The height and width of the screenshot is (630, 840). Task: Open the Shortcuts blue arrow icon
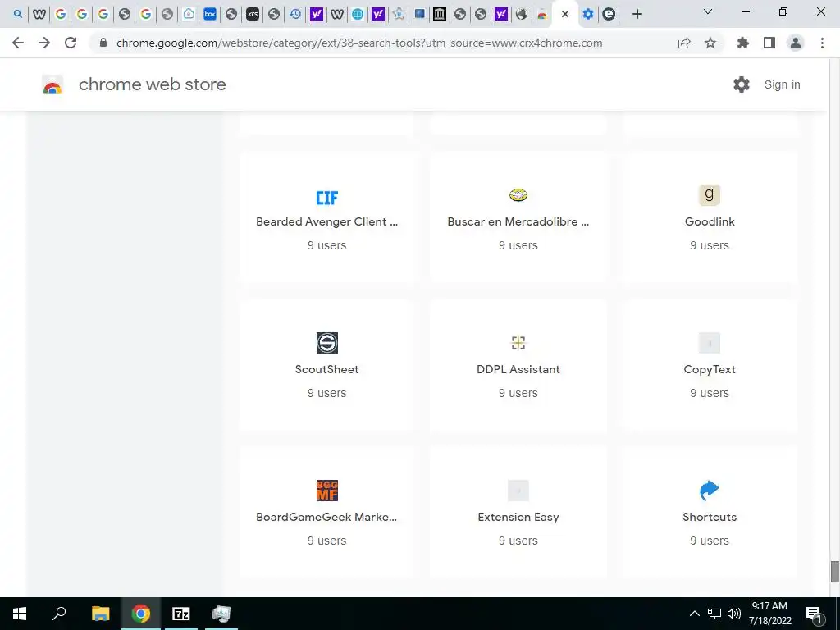[x=710, y=491]
